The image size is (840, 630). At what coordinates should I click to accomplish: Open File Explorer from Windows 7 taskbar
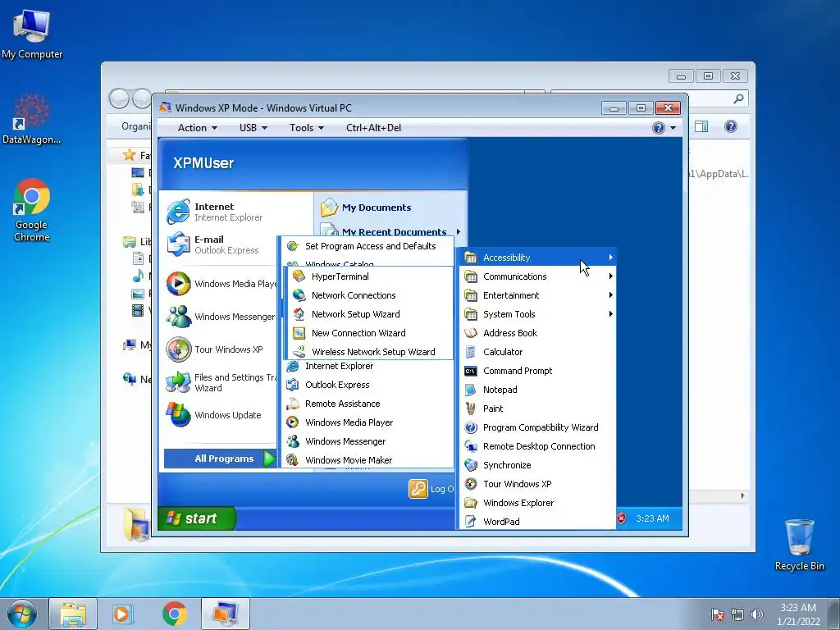click(x=73, y=614)
